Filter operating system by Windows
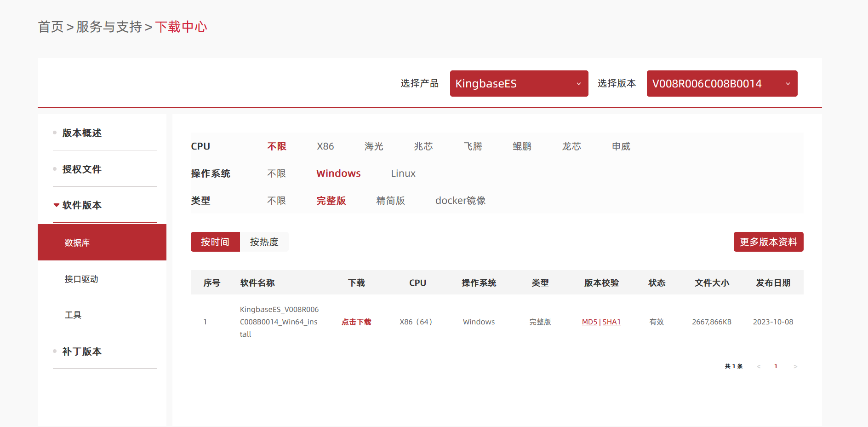Viewport: 868px width, 427px height. (338, 173)
